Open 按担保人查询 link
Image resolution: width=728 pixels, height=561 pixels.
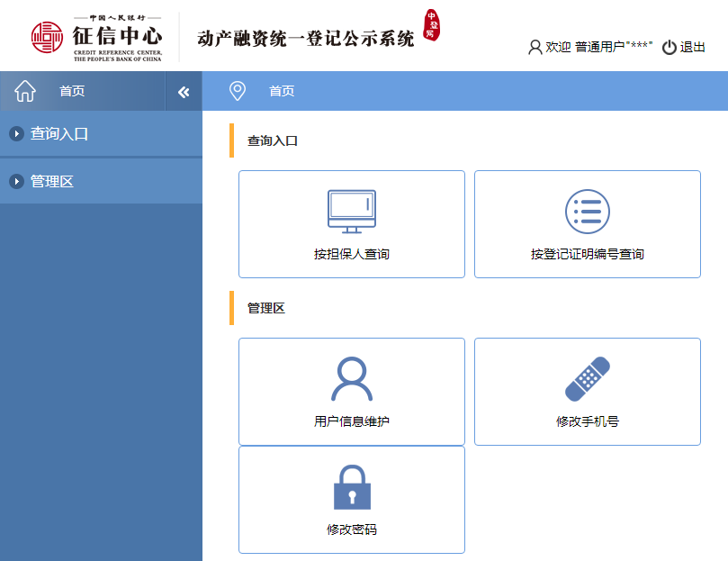(x=351, y=255)
